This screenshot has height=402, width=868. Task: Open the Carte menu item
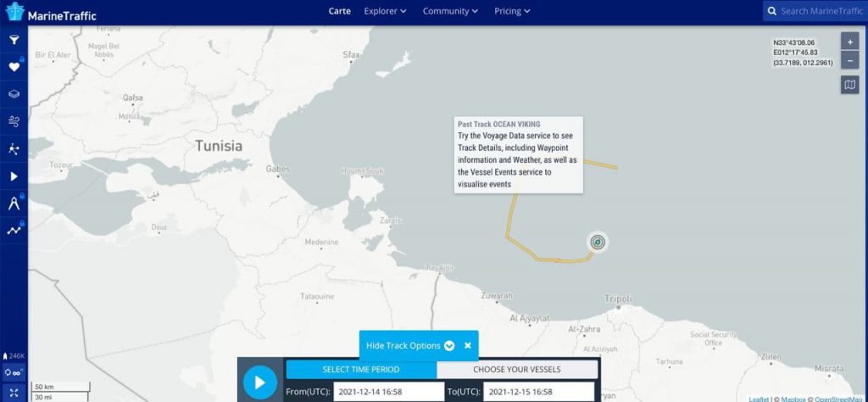coord(339,11)
